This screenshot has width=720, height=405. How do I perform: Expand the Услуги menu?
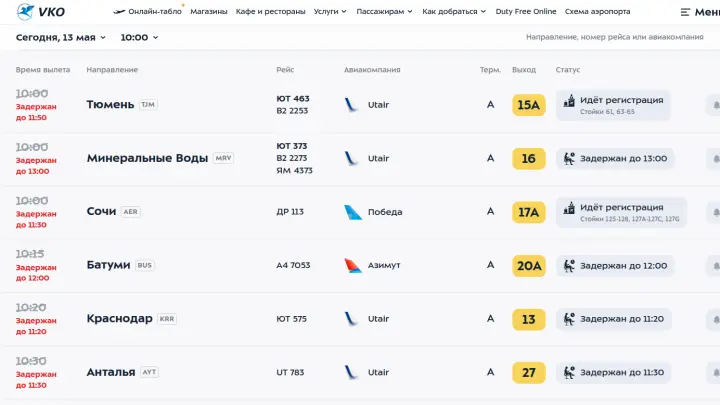click(330, 11)
